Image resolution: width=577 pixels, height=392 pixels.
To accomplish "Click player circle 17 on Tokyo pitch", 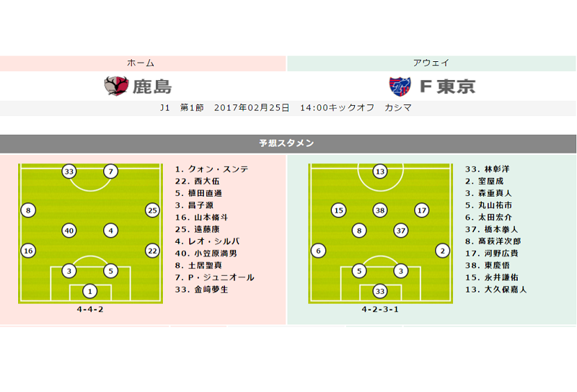I will (x=422, y=210).
